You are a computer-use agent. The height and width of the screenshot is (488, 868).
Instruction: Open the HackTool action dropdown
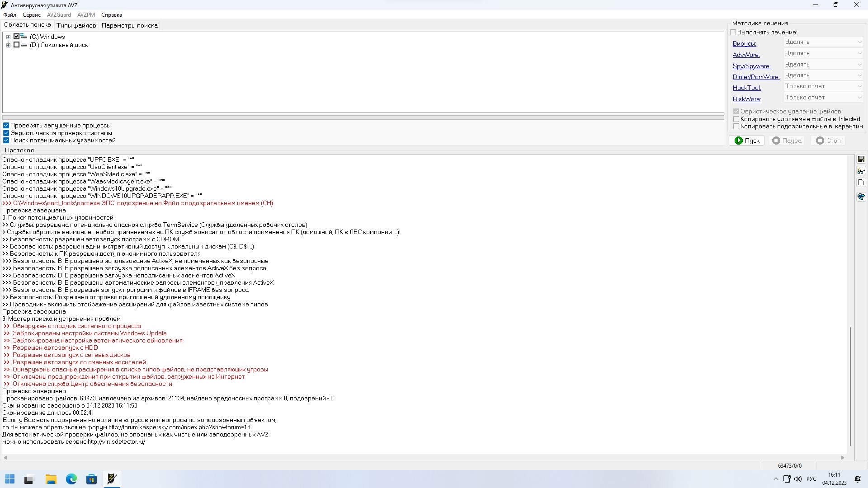(823, 86)
